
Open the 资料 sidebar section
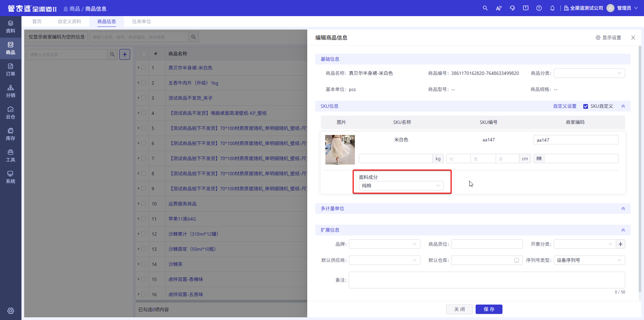10,27
